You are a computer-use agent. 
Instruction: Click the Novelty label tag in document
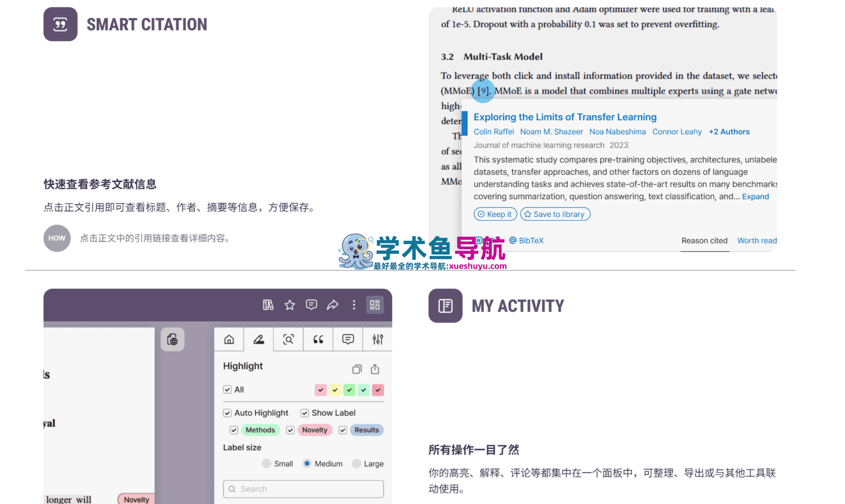tap(136, 499)
